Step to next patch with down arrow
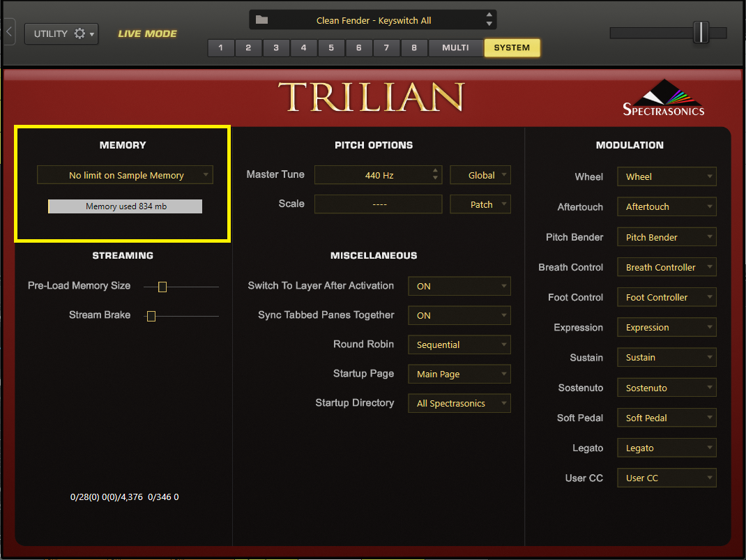Screen dimensions: 746x560 click(489, 24)
